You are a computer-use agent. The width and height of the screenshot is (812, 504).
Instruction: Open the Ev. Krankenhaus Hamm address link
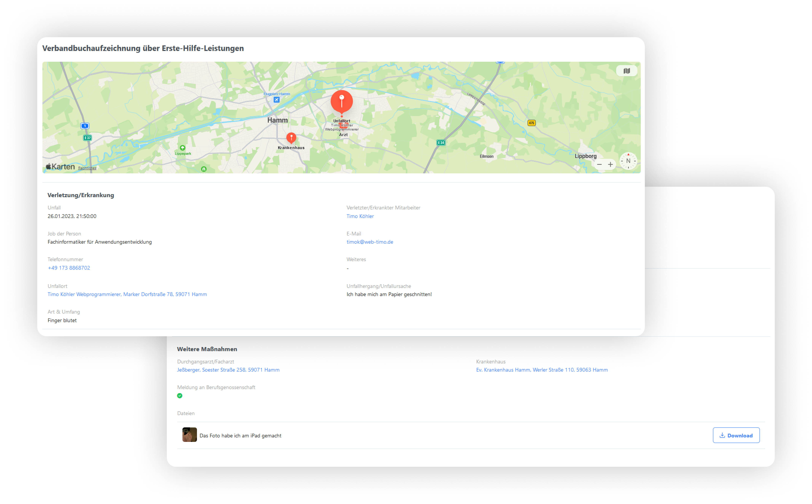(542, 370)
